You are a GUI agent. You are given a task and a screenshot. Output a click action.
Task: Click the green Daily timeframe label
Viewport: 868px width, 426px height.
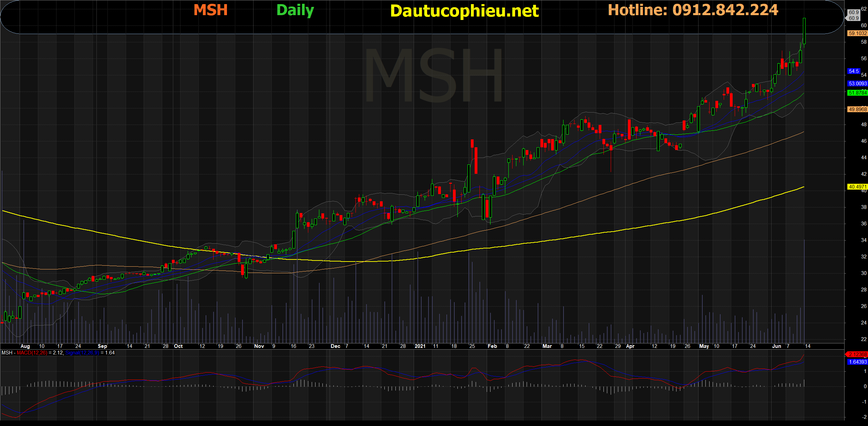(x=295, y=10)
